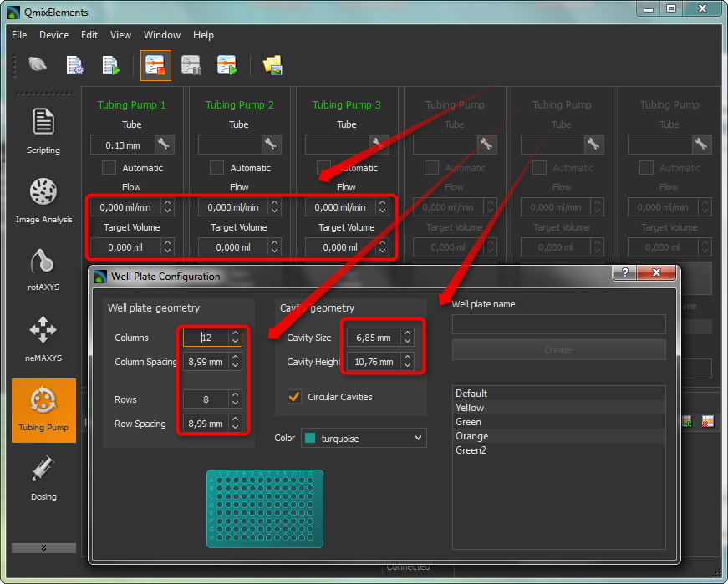Open the Image Analysis sidebar panel
728x584 pixels.
pyautogui.click(x=43, y=199)
